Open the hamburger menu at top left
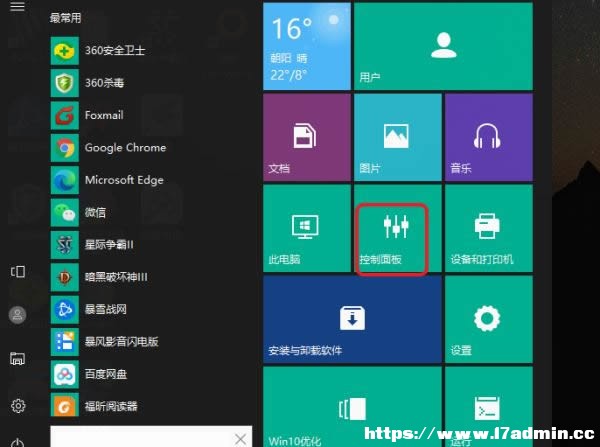 tap(17, 7)
